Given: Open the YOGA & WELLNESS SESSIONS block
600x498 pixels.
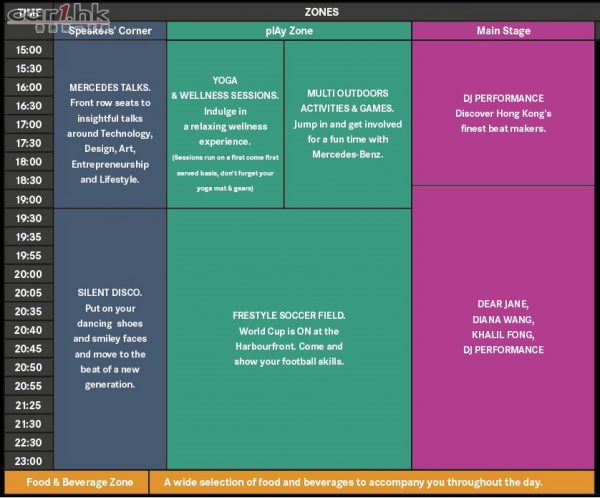Looking at the screenshot, I should tap(225, 124).
